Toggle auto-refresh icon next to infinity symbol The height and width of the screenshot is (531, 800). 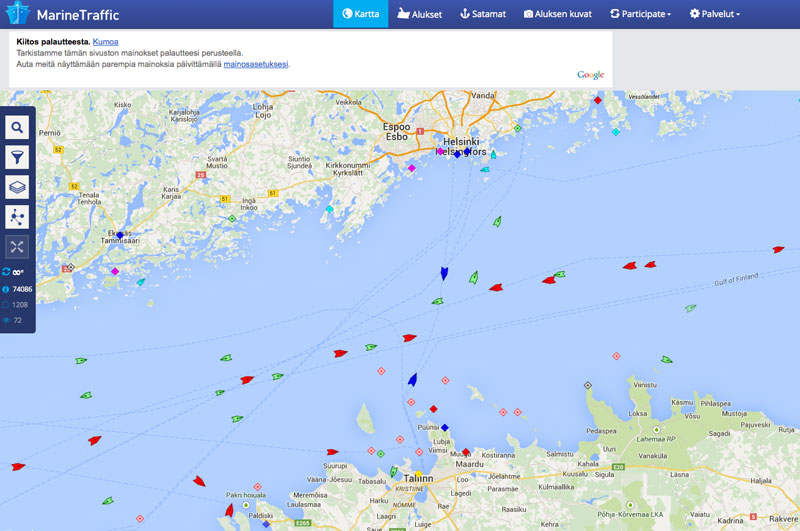(6, 272)
